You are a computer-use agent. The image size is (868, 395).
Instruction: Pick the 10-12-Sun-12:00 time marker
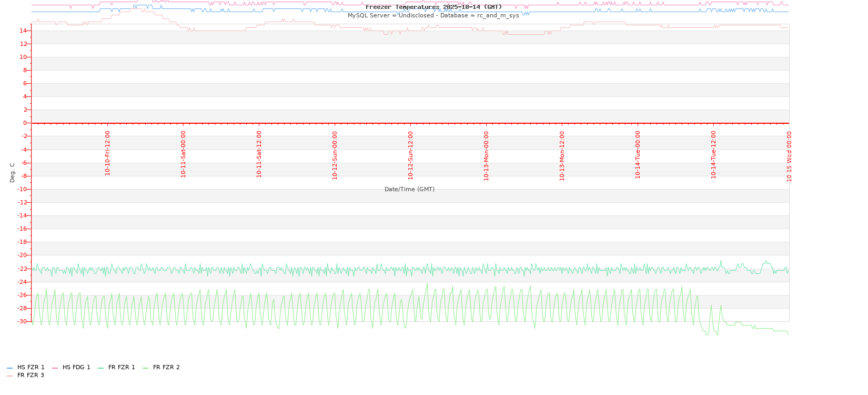(x=411, y=155)
